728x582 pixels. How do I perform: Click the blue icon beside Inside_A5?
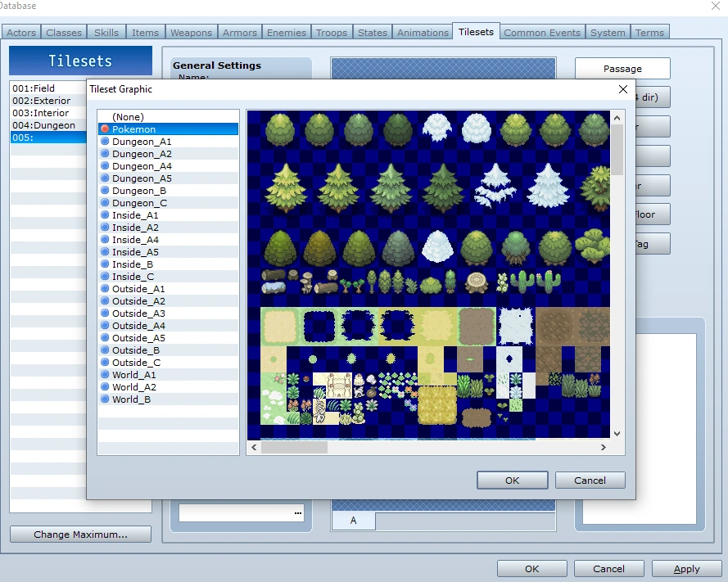click(x=105, y=252)
